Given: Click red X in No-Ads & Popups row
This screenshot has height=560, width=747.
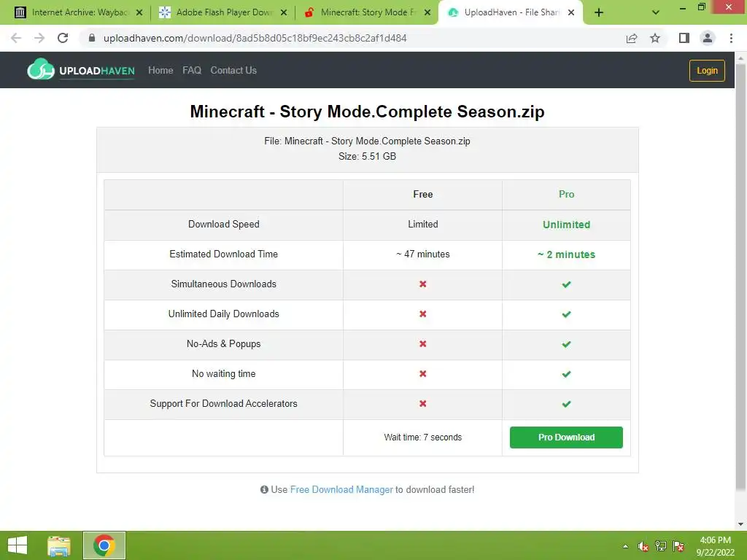Looking at the screenshot, I should click(422, 344).
